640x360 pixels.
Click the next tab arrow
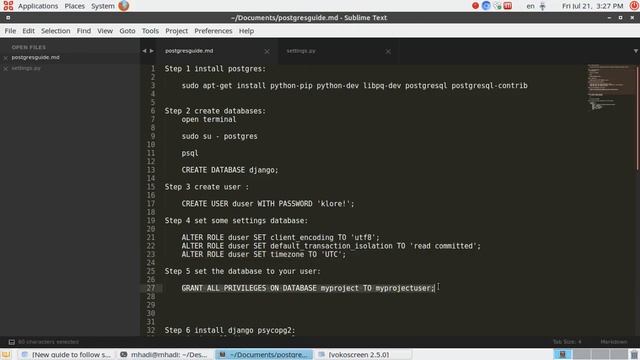(151, 51)
